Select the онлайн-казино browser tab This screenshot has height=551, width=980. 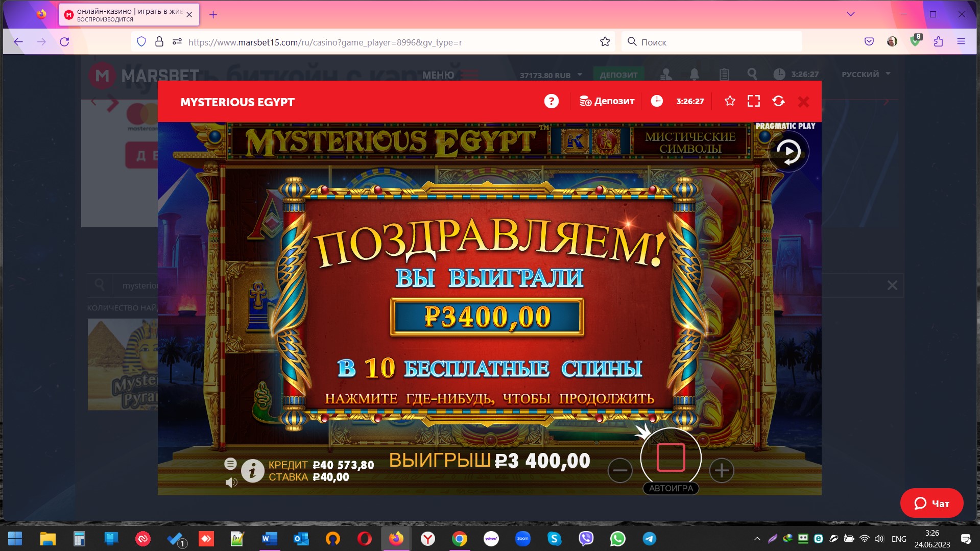[x=129, y=15]
